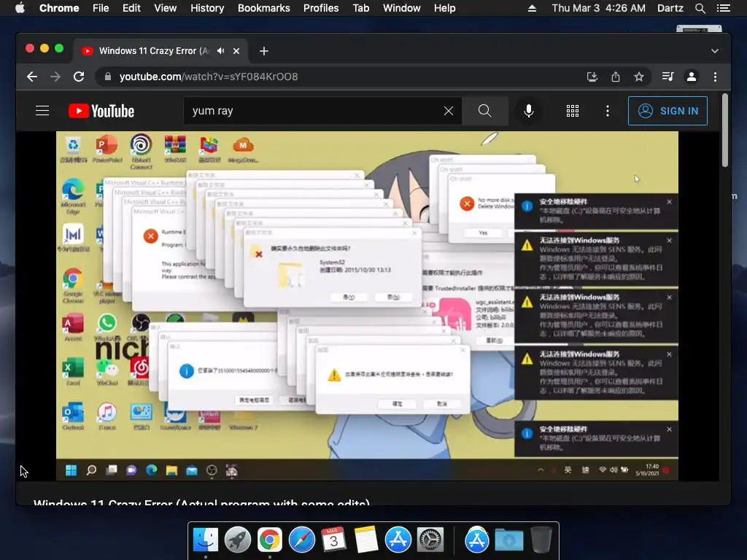Open the Tab menu
747x560 pixels.
pyautogui.click(x=361, y=8)
